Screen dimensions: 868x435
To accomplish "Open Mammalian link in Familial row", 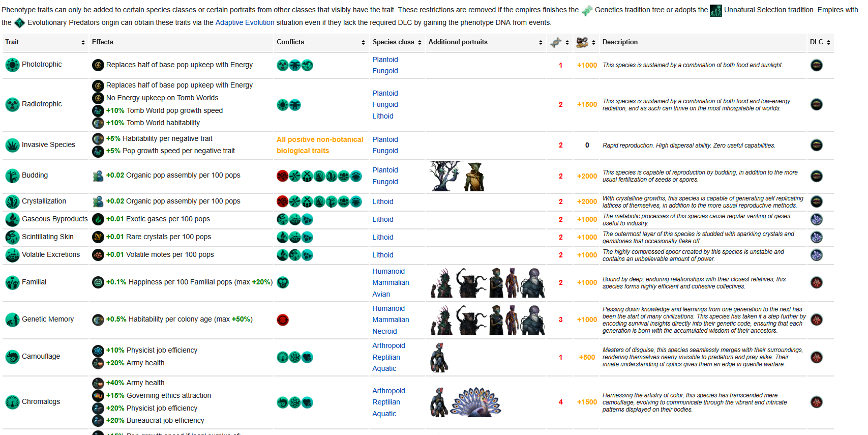I will coord(391,282).
